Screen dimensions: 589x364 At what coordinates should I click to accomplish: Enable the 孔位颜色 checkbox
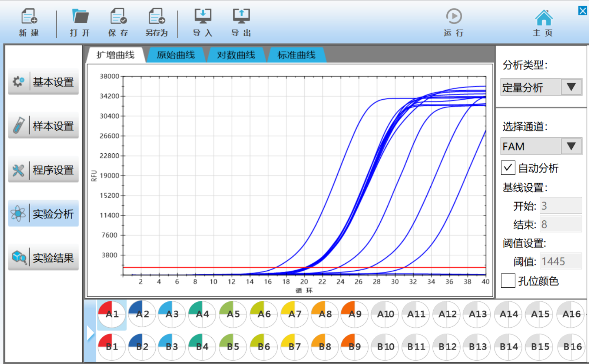click(508, 281)
